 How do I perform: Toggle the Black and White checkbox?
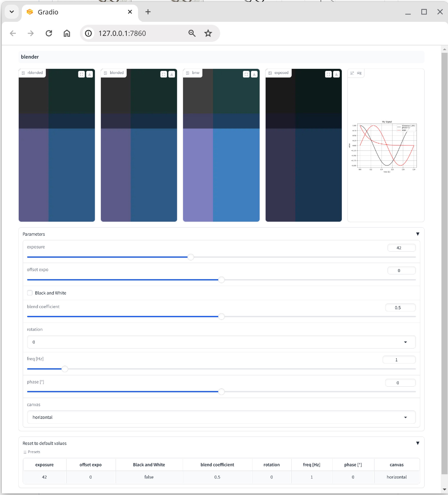tap(30, 293)
